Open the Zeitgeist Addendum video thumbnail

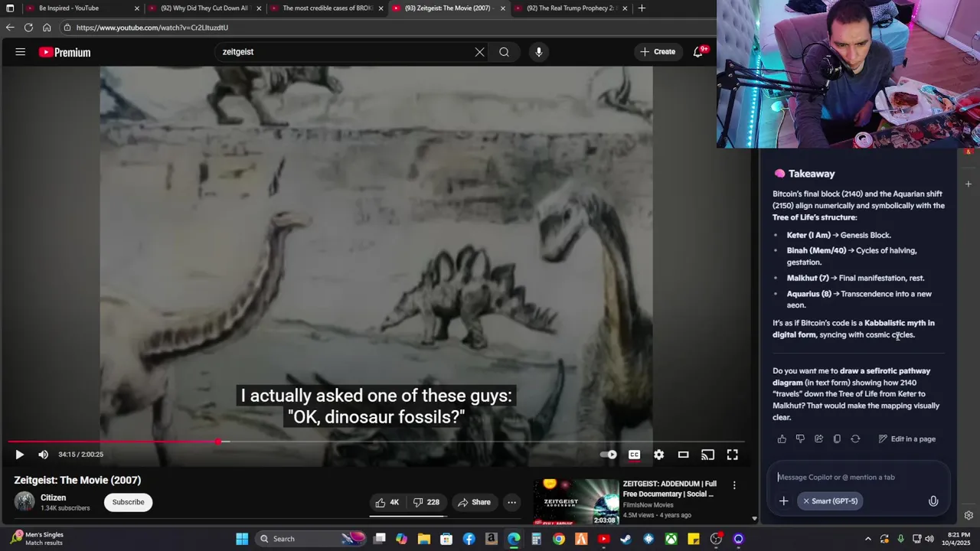[x=576, y=501]
